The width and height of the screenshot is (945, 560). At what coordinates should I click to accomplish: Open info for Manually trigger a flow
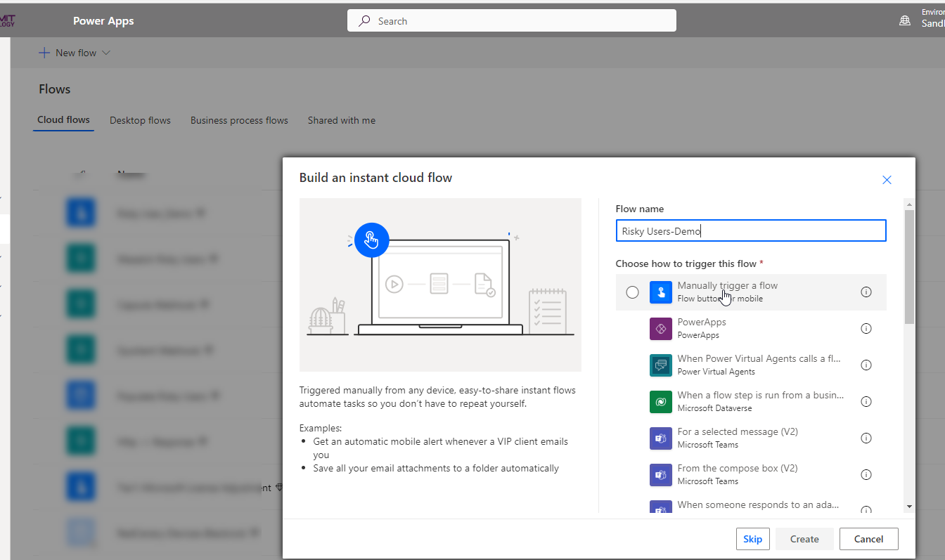866,292
